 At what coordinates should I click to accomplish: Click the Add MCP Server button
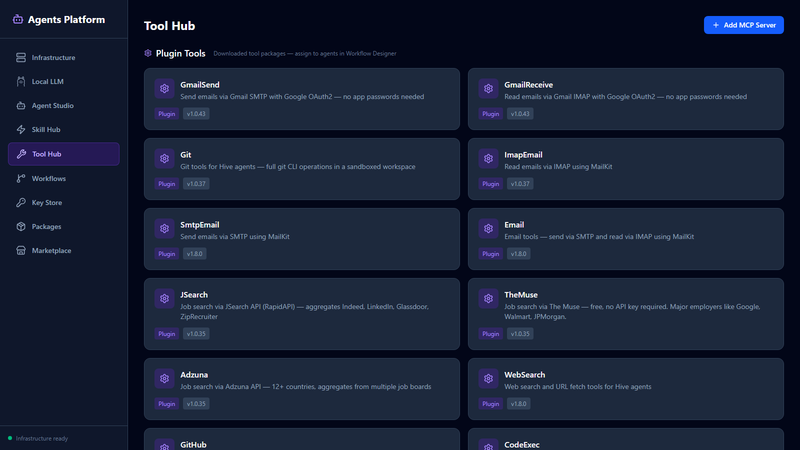click(x=743, y=25)
